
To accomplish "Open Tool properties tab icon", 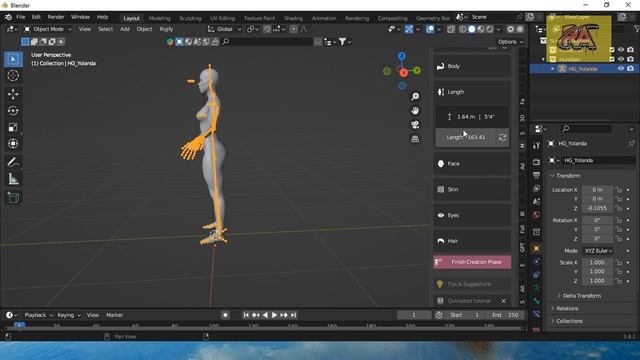I will tap(536, 146).
